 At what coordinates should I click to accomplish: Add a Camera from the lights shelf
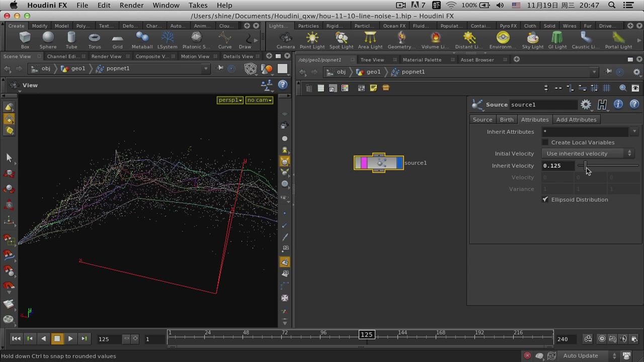click(286, 40)
